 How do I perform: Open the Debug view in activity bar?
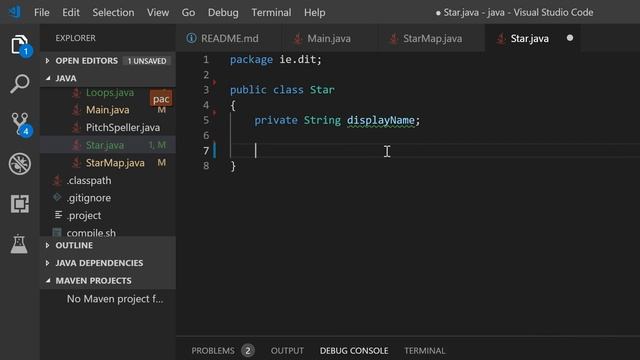pyautogui.click(x=20, y=164)
